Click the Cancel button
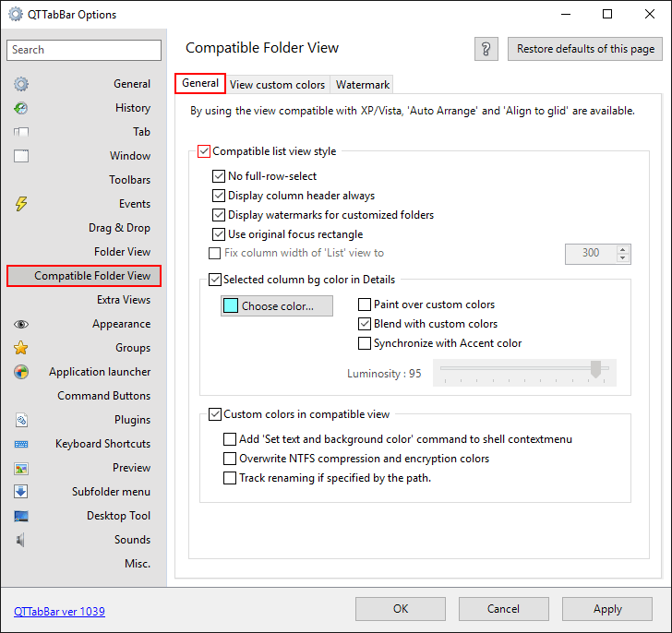 click(504, 609)
